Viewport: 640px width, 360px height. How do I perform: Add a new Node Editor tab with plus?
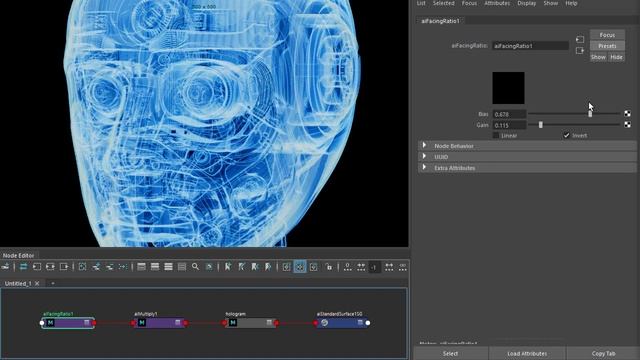[53, 283]
